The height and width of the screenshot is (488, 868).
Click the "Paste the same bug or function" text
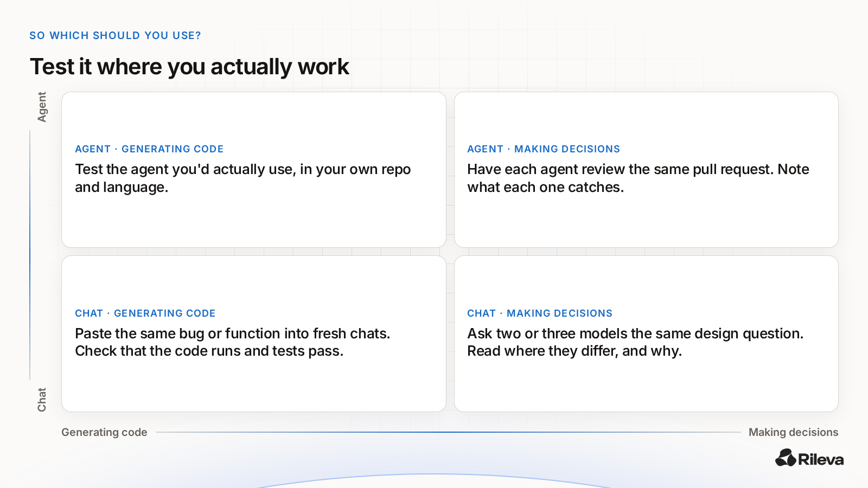[233, 342]
